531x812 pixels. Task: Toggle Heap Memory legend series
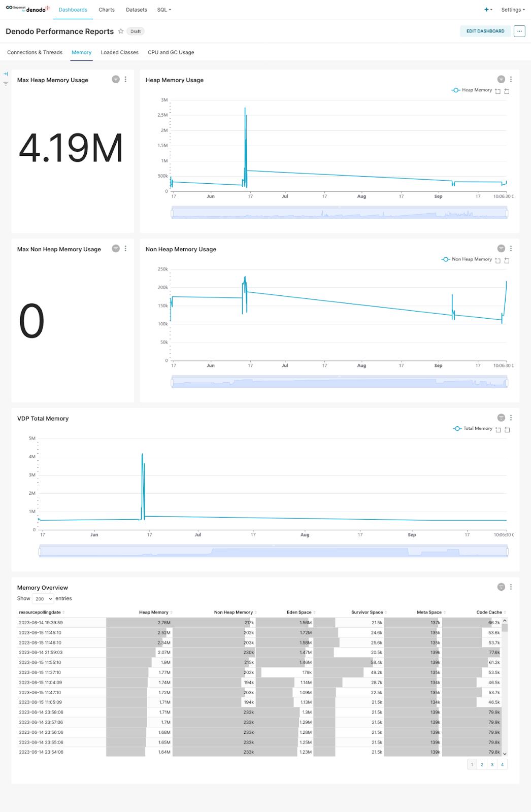point(472,90)
